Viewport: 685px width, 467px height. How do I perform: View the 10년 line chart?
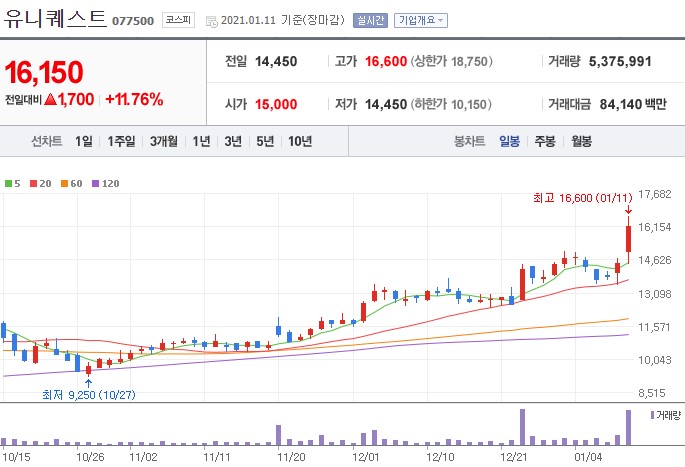[x=300, y=141]
